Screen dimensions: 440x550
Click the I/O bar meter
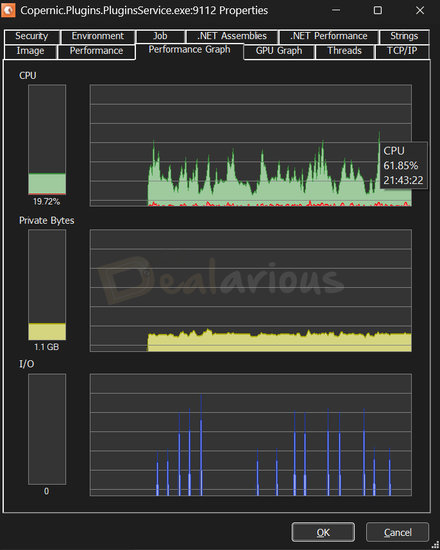(47, 429)
